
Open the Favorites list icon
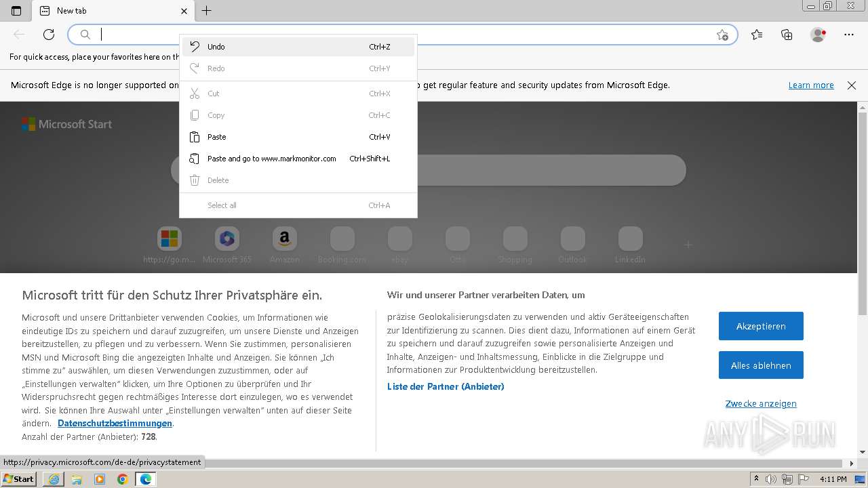point(757,35)
